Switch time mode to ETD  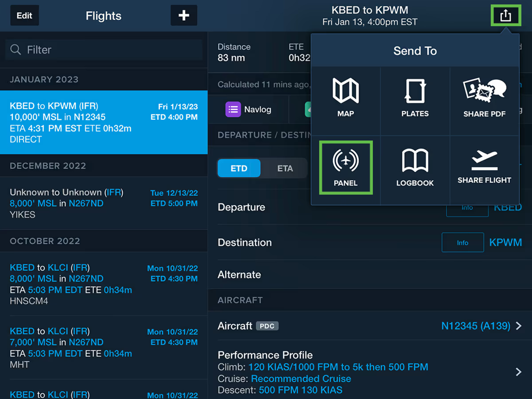click(239, 168)
